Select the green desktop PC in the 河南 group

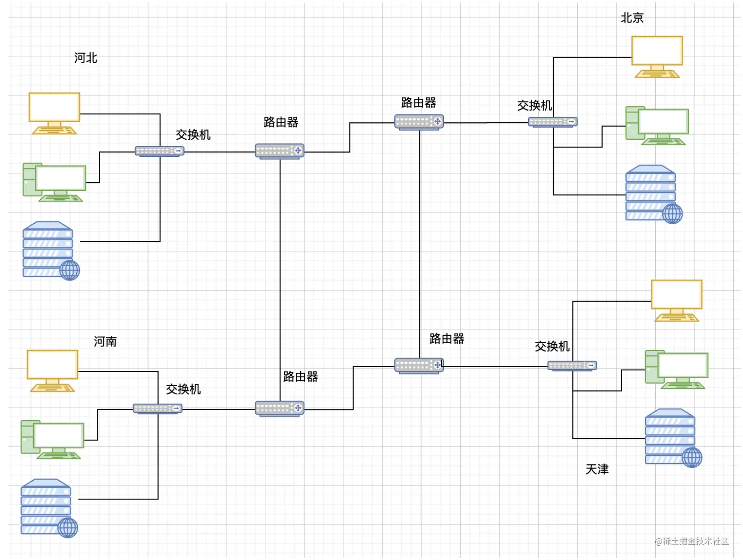pyautogui.click(x=53, y=440)
